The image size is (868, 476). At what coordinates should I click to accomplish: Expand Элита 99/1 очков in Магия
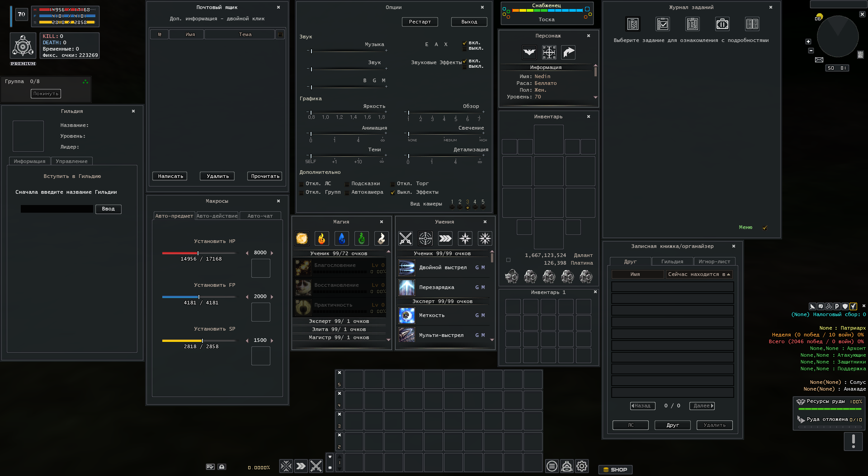[339, 329]
